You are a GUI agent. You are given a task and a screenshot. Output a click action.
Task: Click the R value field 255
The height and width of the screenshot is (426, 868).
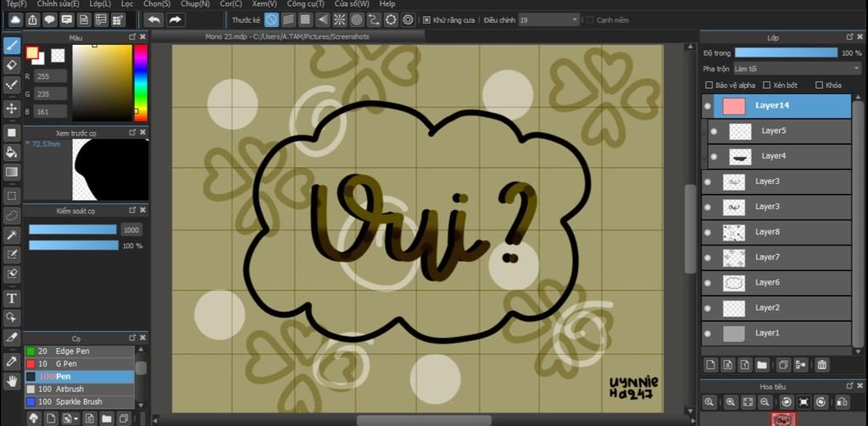(x=50, y=75)
